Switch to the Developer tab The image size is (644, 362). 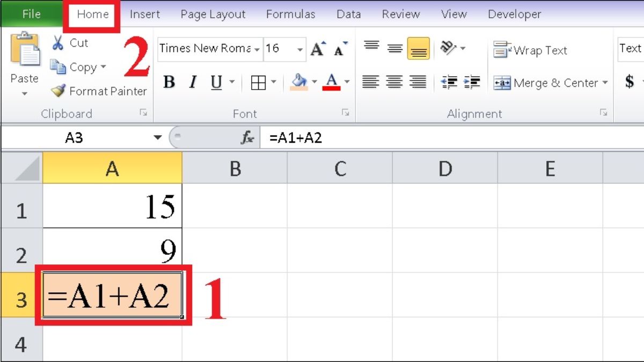(516, 14)
